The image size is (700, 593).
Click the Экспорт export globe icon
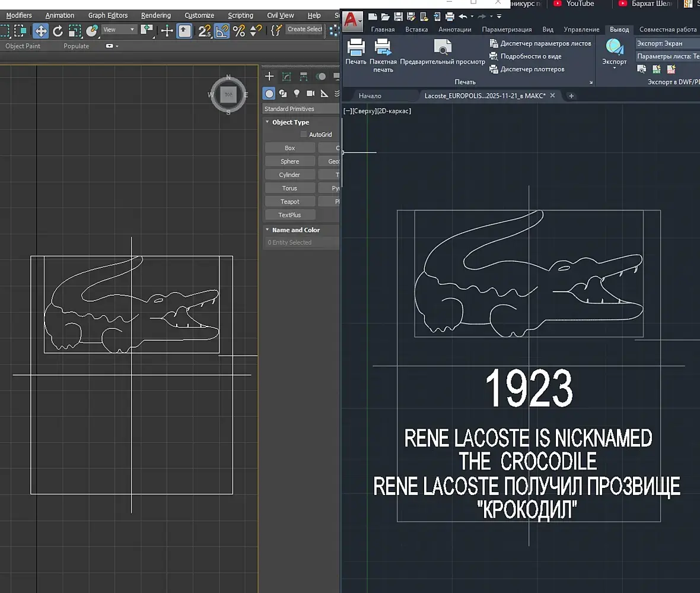pos(614,47)
